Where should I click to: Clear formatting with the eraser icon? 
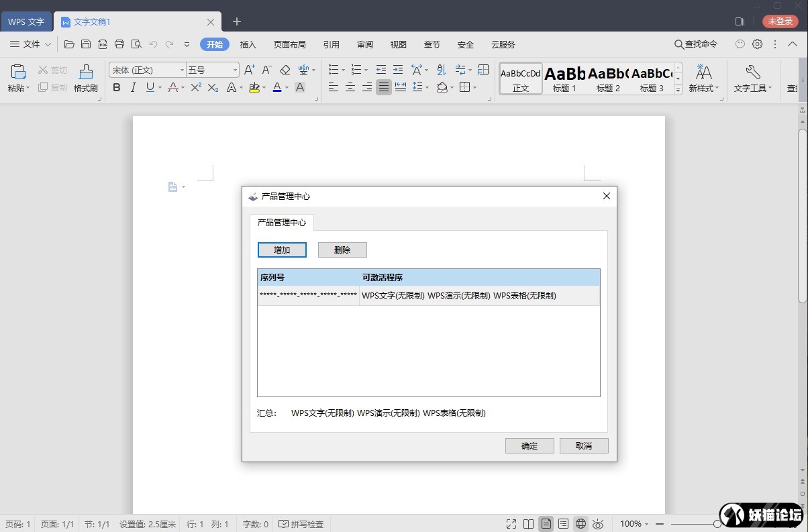285,70
